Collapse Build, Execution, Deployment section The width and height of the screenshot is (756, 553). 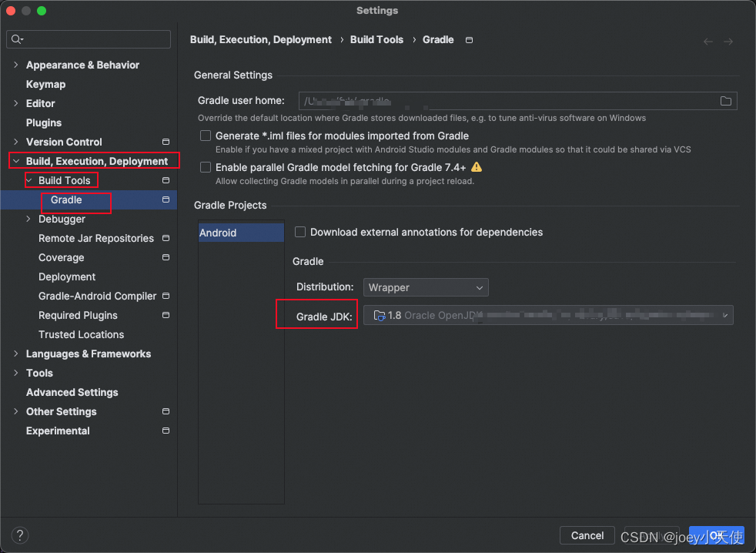pos(16,161)
